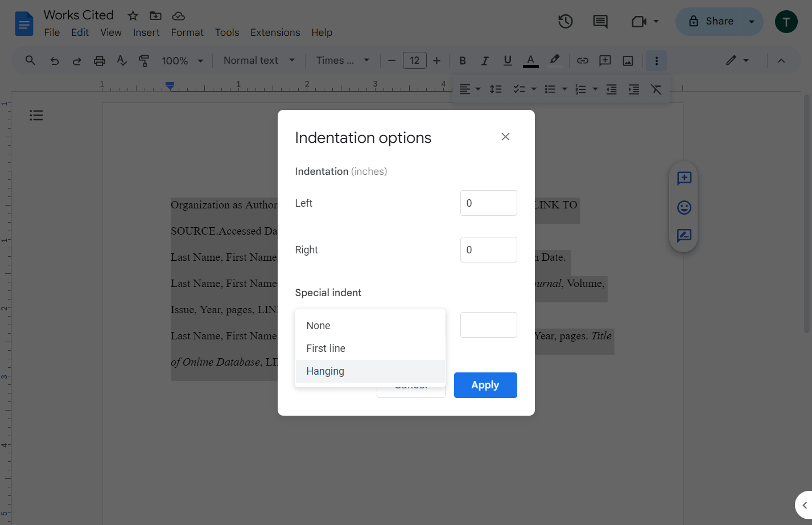Open the account profile avatar
Image resolution: width=812 pixels, height=525 pixels.
786,22
